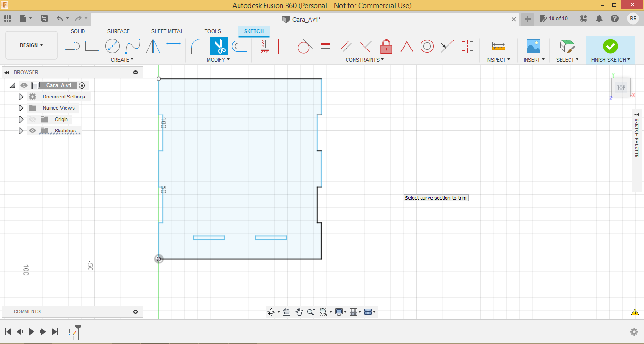Select the 2-Point Rectangle tool
Viewport: 644px width, 344px height.
click(92, 46)
